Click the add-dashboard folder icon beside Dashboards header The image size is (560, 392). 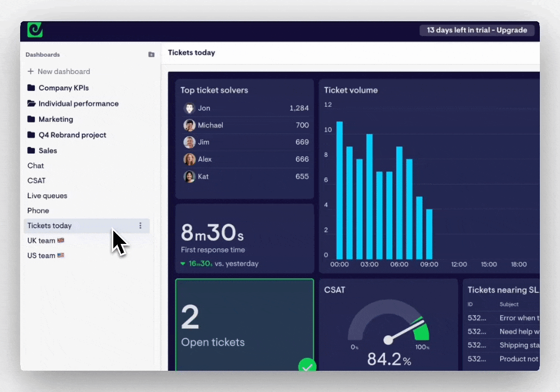tap(151, 54)
